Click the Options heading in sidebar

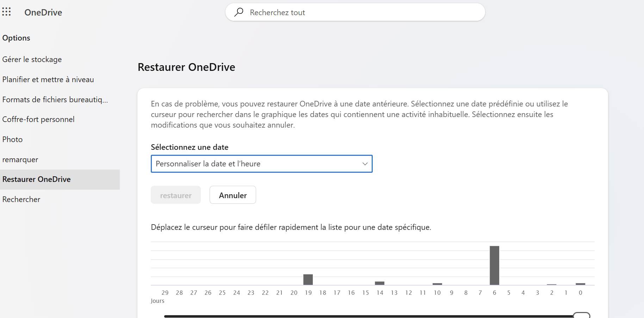point(16,38)
